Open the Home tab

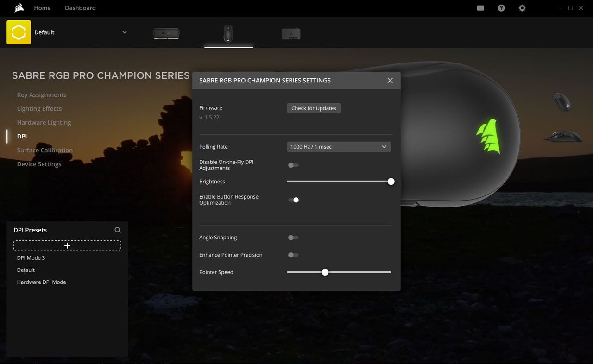click(42, 8)
